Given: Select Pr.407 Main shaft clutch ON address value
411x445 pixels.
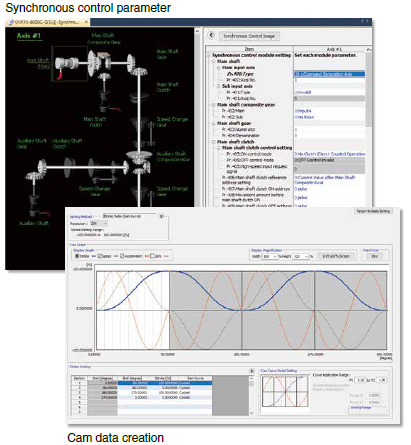Looking at the screenshot, I should (x=329, y=189).
